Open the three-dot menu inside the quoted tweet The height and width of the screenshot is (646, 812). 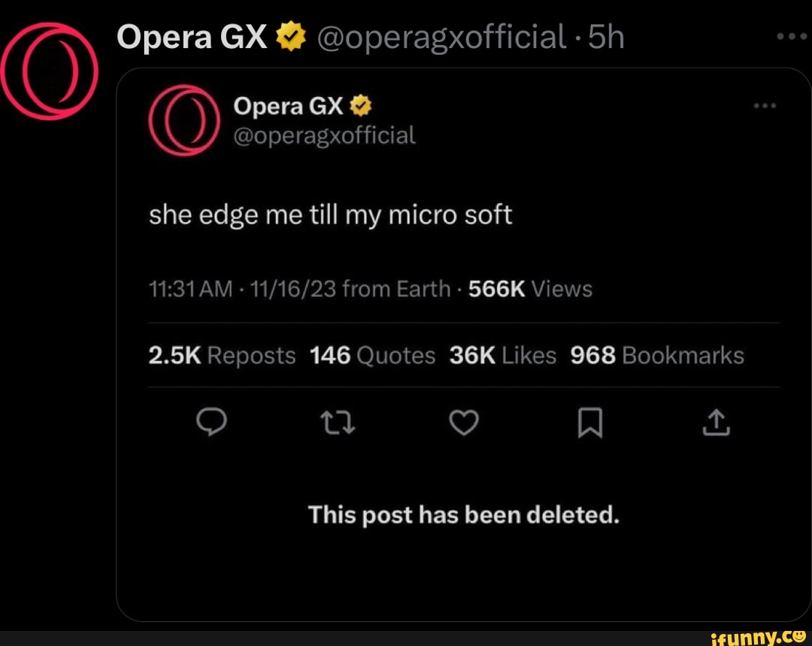(x=765, y=106)
